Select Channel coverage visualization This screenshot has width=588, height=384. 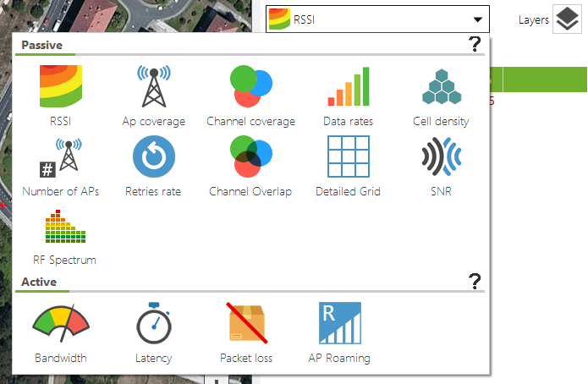251,96
